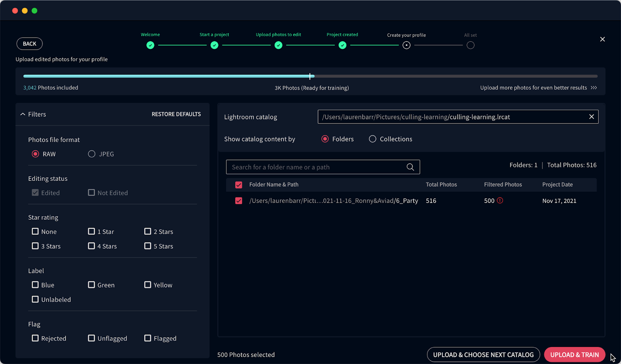
Task: Select the JPEG file format option
Action: click(x=92, y=154)
